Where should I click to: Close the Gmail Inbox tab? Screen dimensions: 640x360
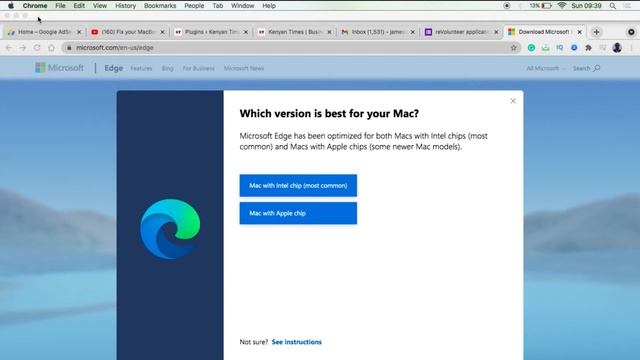pyautogui.click(x=413, y=32)
